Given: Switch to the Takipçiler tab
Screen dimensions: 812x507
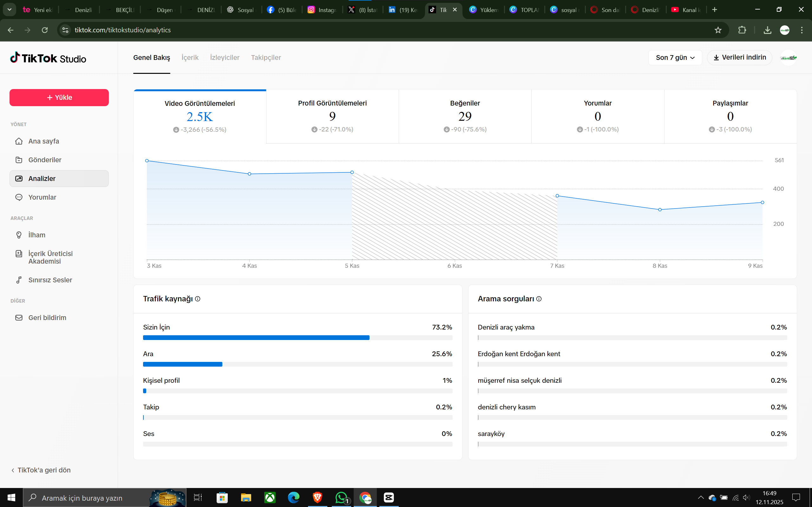Looking at the screenshot, I should tap(266, 58).
